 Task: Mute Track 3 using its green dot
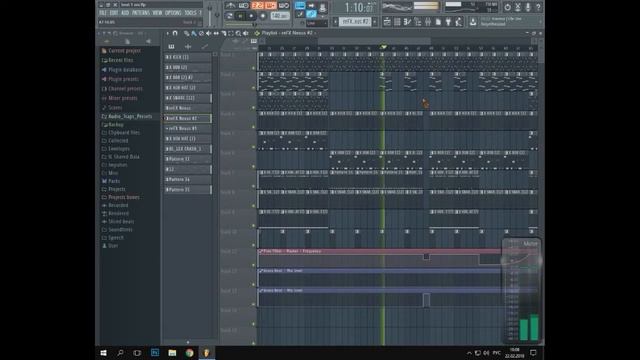(x=253, y=107)
